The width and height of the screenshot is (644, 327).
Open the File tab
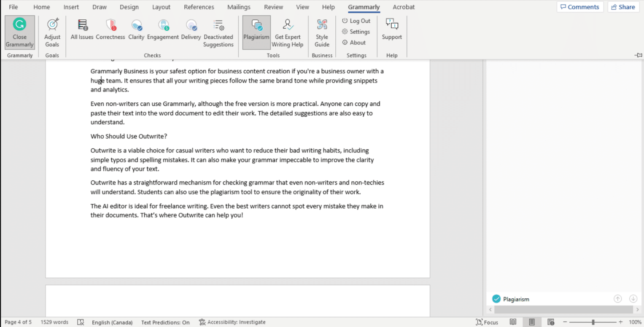(x=13, y=7)
